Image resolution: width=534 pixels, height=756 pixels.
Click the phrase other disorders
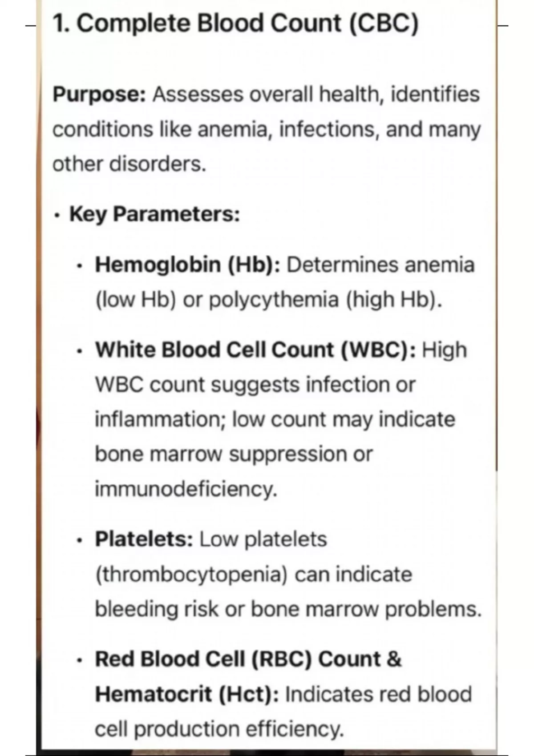[x=129, y=164]
